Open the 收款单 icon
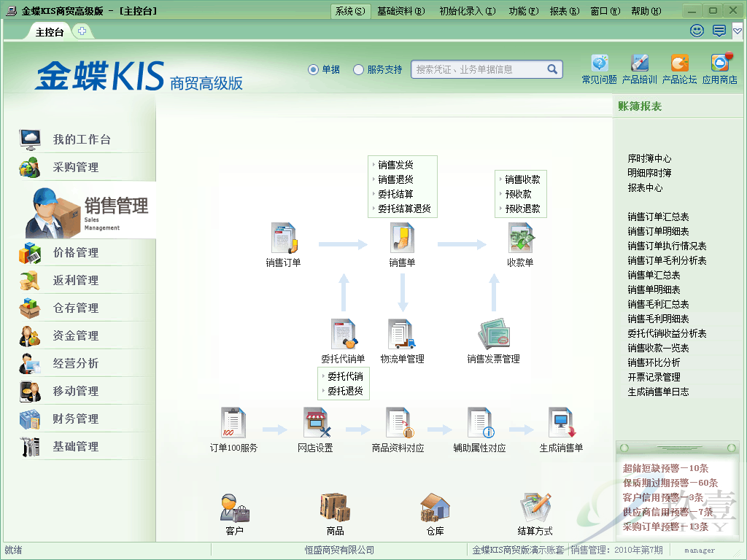The height and width of the screenshot is (560, 747). (x=520, y=238)
